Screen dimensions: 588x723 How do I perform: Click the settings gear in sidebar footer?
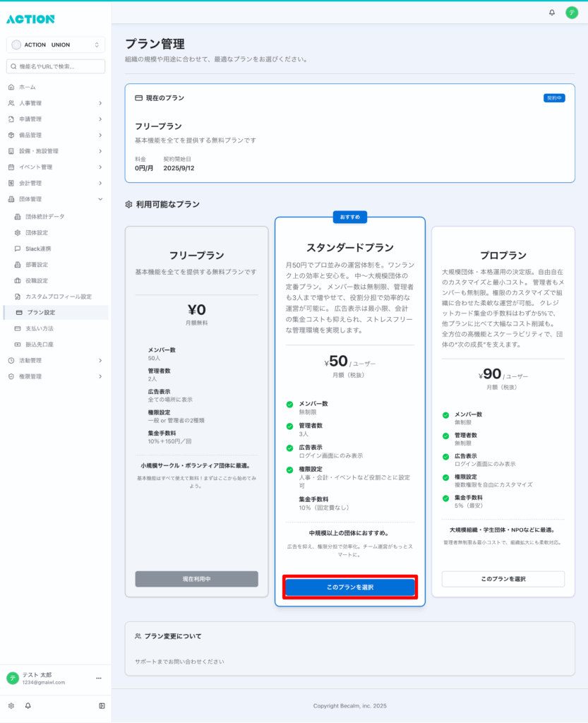(11, 705)
